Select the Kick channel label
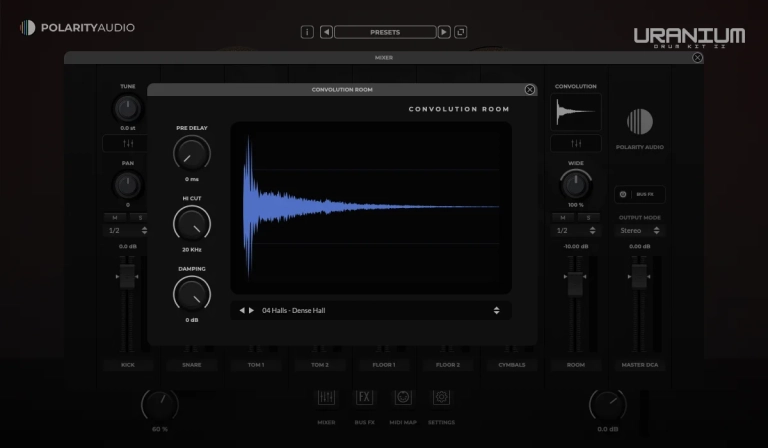768x448 pixels. click(128, 365)
